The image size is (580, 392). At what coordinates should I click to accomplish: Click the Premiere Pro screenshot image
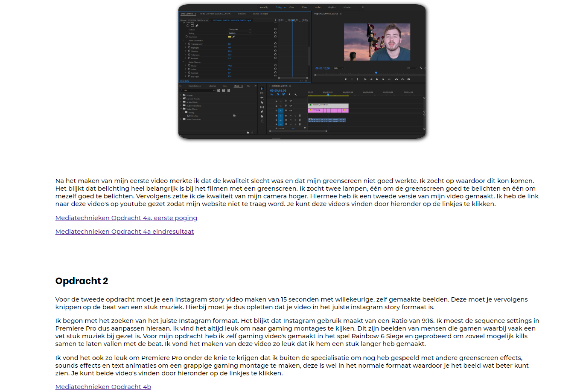(x=302, y=71)
